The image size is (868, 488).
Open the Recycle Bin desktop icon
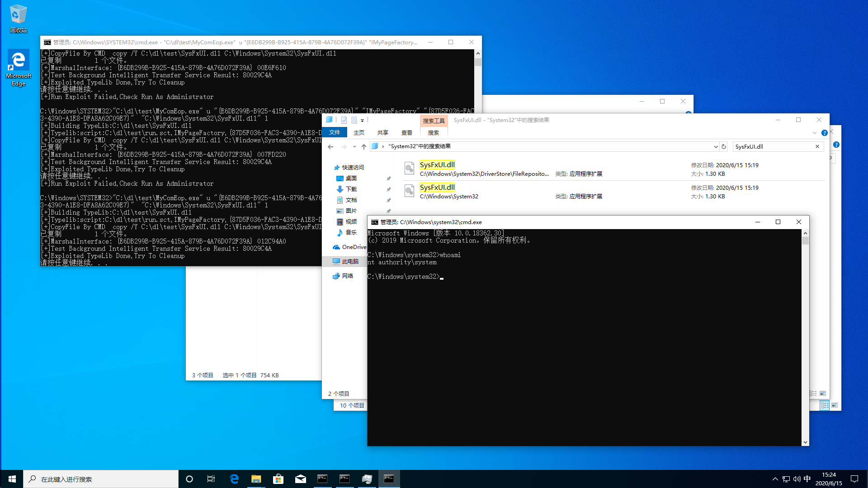[18, 19]
